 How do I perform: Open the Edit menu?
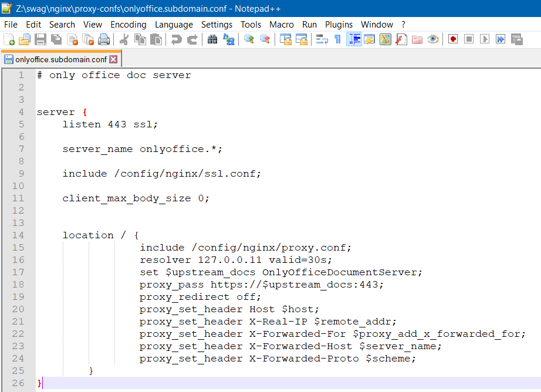click(33, 25)
